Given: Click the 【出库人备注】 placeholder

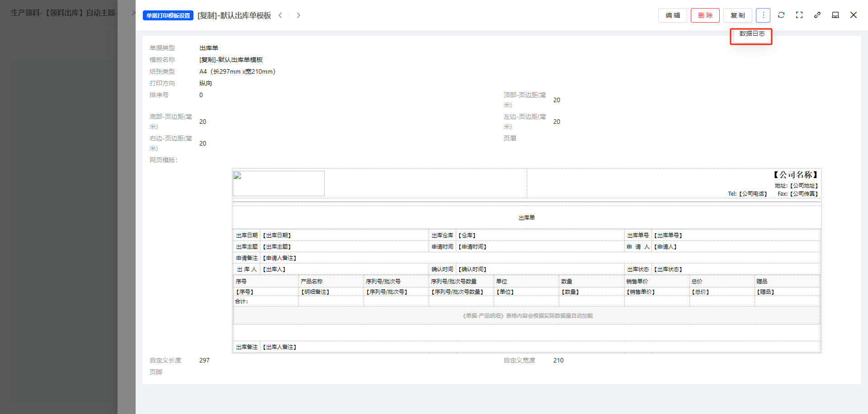Looking at the screenshot, I should [279, 347].
